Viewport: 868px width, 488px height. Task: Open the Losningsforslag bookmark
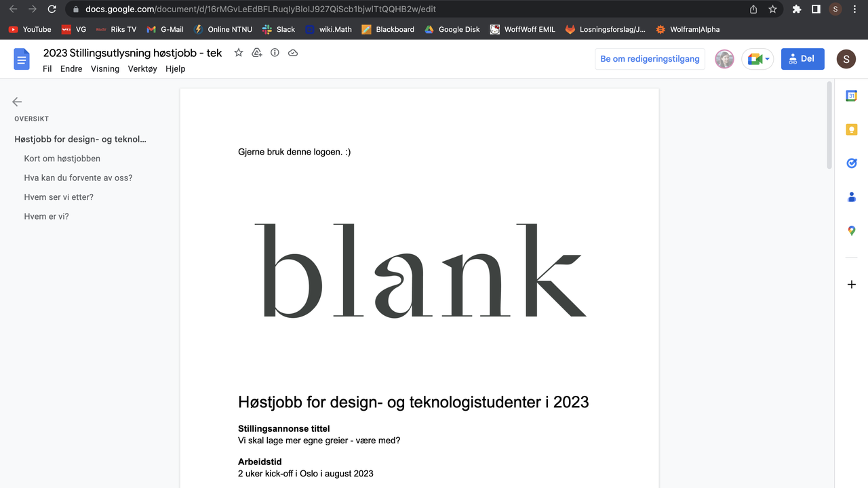click(x=606, y=29)
